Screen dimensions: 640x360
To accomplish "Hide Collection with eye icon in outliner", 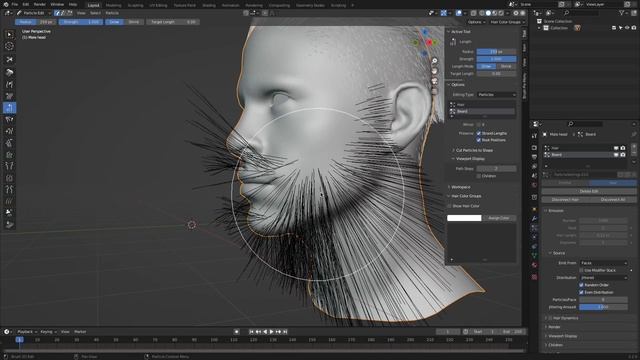I will point(627,28).
